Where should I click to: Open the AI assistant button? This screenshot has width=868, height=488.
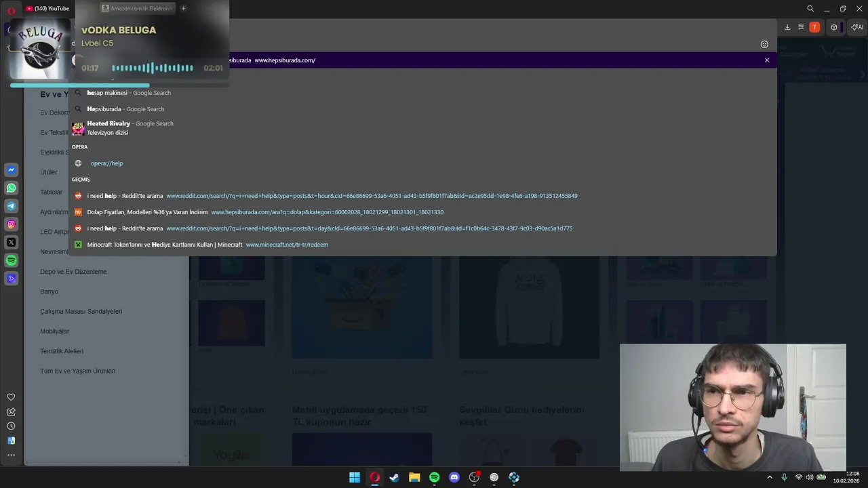(857, 27)
